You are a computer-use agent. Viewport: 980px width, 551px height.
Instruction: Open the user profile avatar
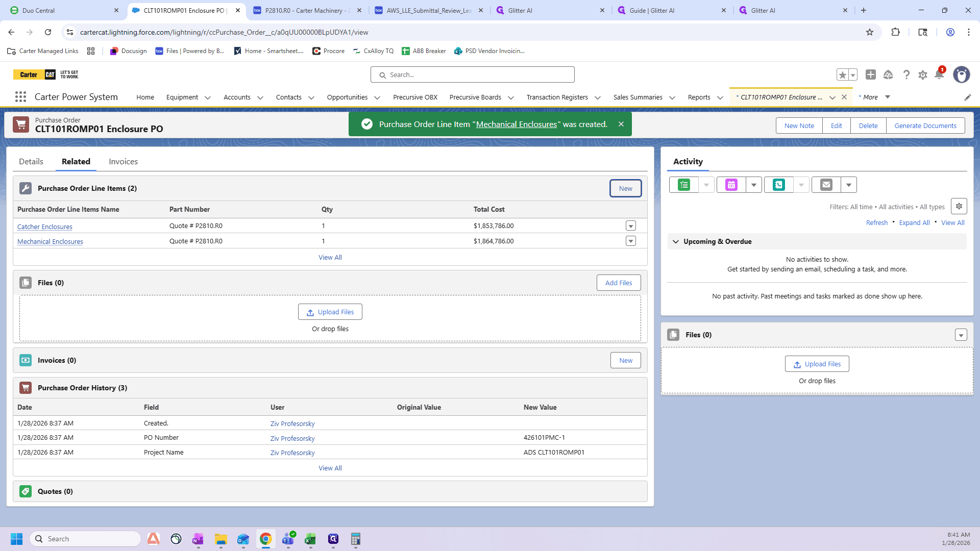point(962,74)
